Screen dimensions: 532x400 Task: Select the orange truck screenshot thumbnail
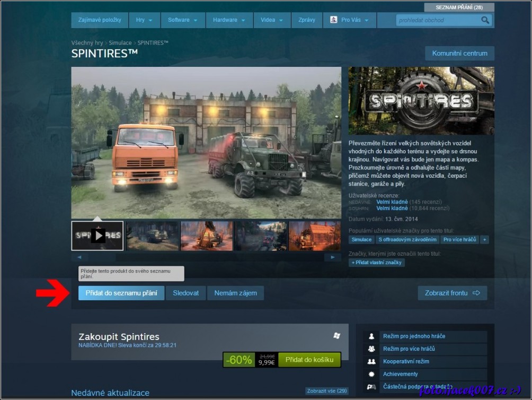(207, 236)
